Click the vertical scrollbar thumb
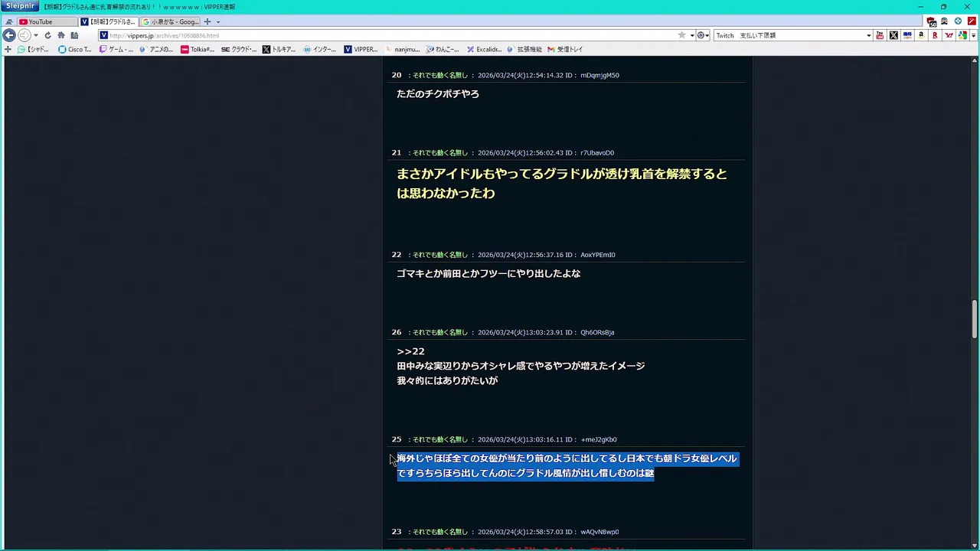This screenshot has width=980, height=551. coord(975,319)
